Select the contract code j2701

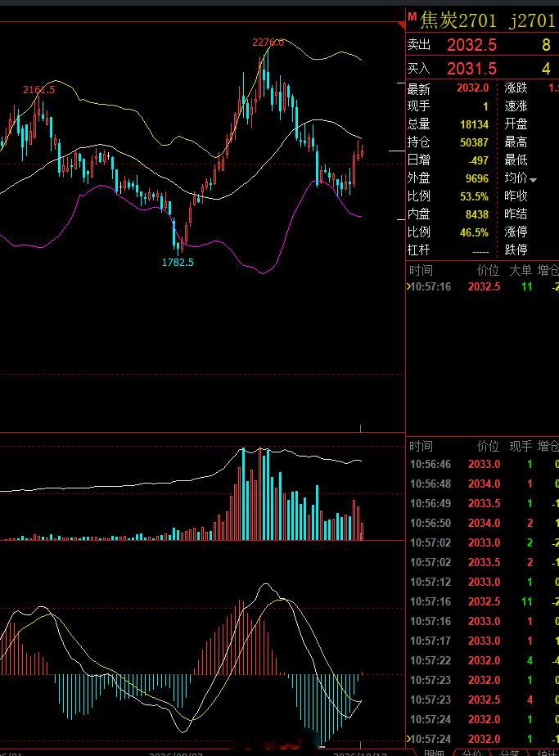point(531,20)
